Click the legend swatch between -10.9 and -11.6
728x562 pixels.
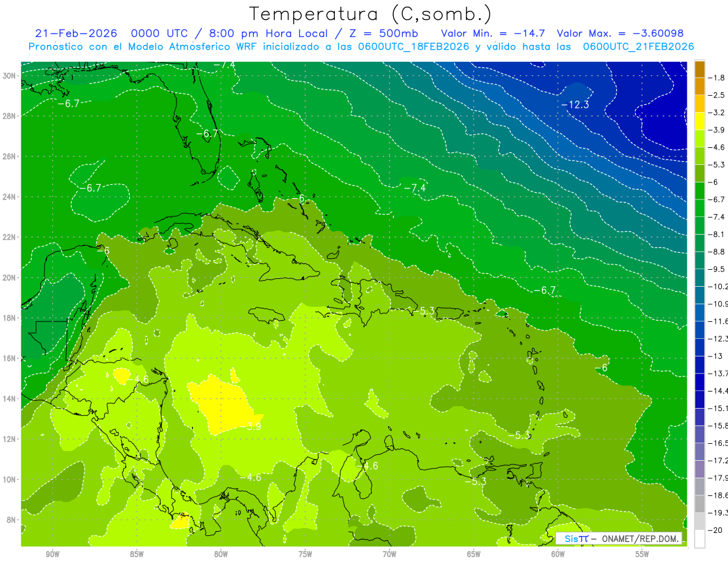coord(699,312)
